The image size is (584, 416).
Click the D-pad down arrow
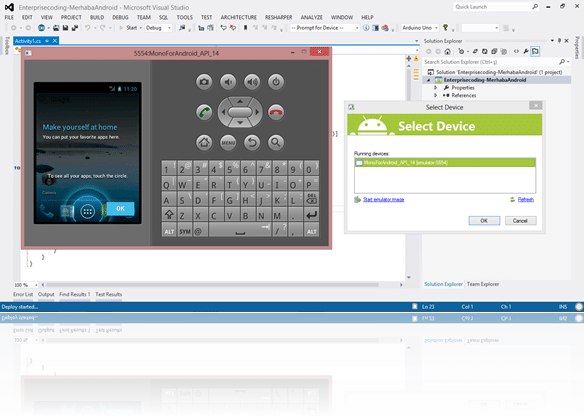point(240,123)
